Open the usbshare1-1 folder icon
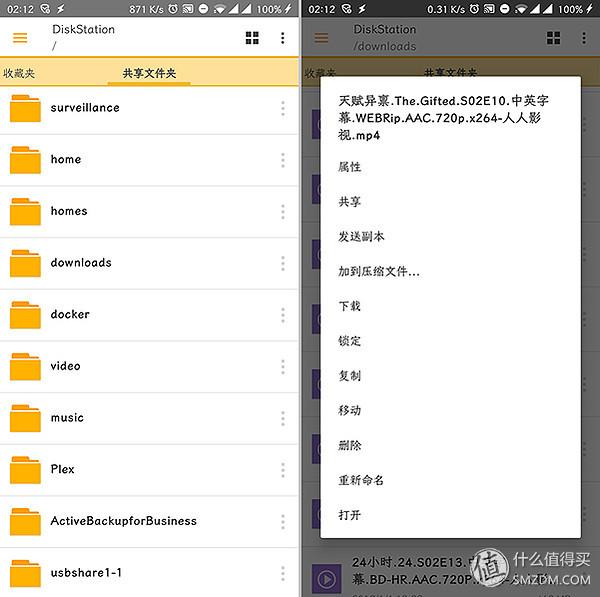600x597 pixels. pyautogui.click(x=25, y=573)
